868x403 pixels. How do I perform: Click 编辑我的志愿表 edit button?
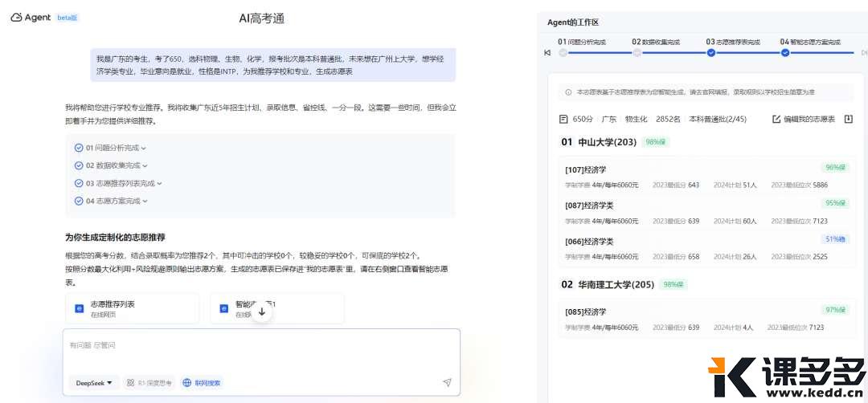click(x=803, y=119)
